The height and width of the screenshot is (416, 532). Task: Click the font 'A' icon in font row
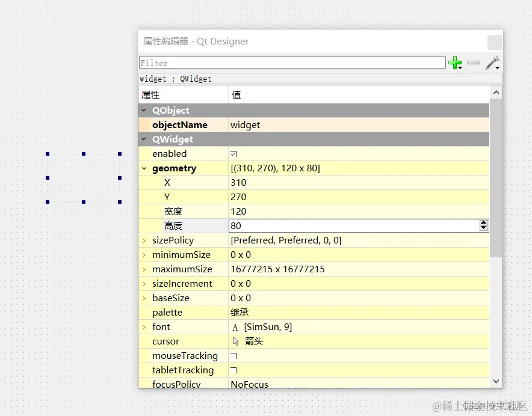click(235, 327)
